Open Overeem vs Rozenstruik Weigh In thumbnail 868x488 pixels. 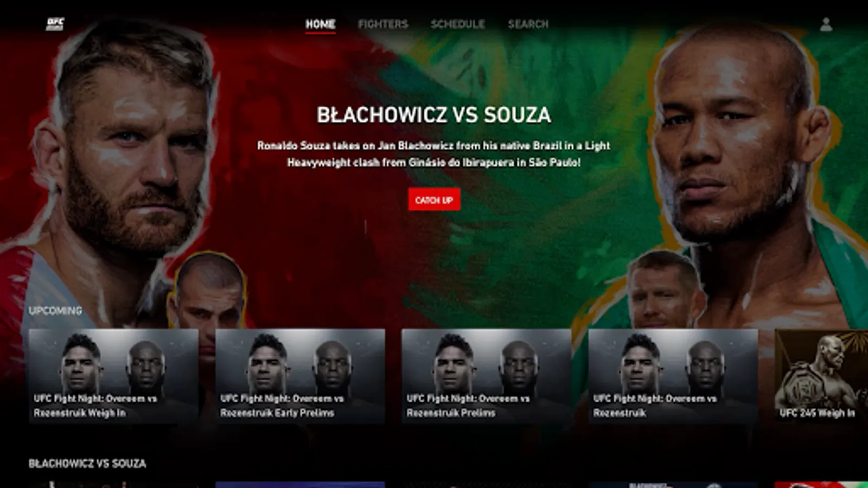[113, 376]
